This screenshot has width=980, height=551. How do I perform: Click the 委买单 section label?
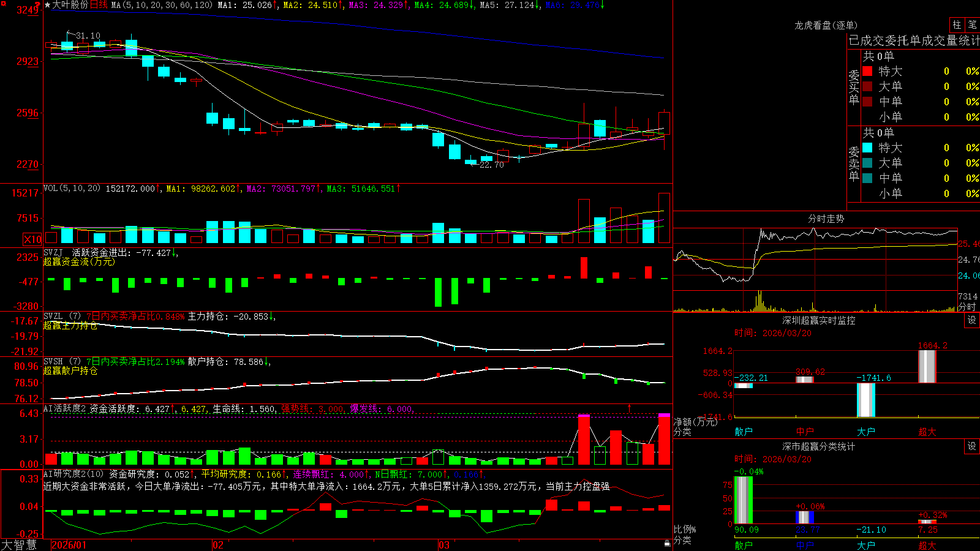(854, 87)
